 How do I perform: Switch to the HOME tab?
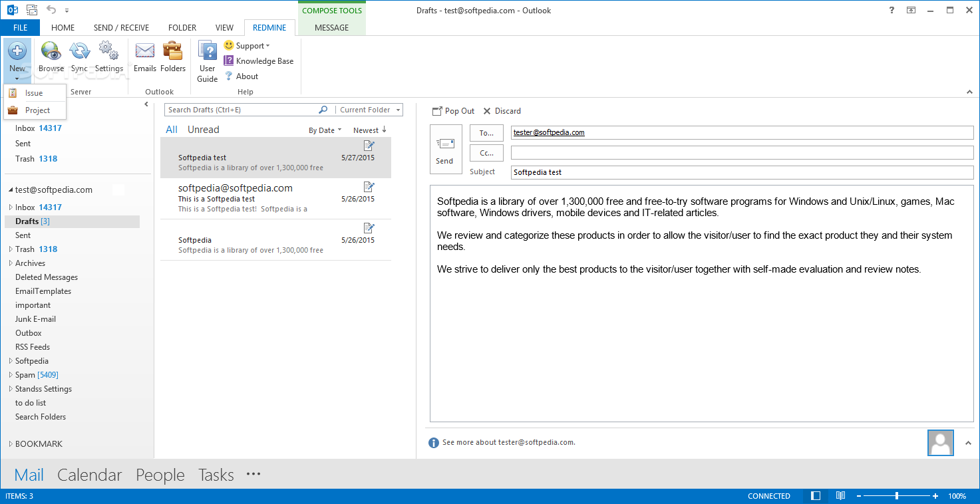tap(63, 28)
